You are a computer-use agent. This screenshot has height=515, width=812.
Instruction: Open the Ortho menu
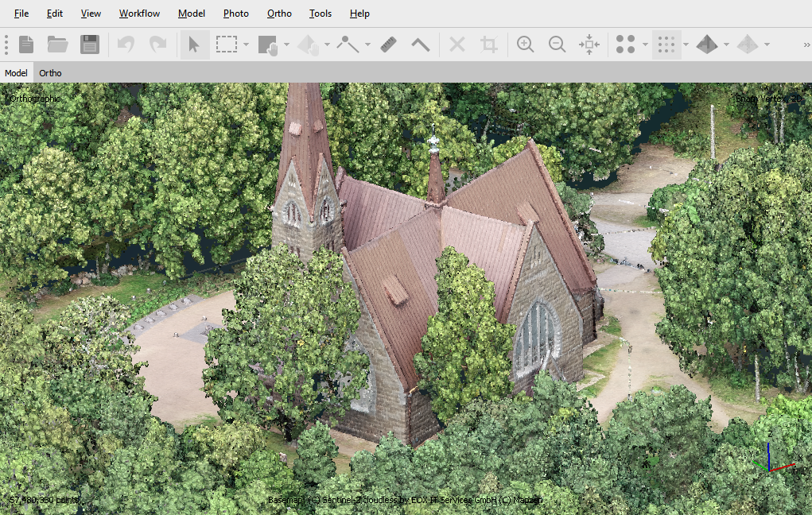coord(279,14)
